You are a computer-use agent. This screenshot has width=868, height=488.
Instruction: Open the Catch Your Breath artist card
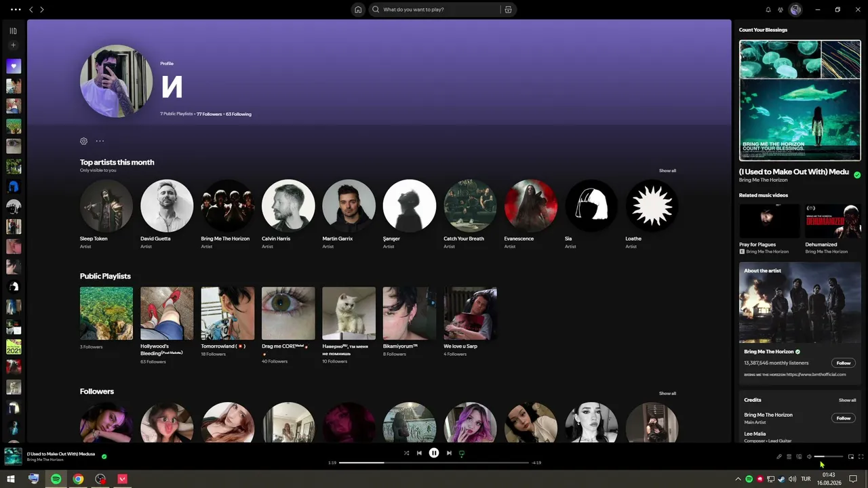pyautogui.click(x=470, y=214)
